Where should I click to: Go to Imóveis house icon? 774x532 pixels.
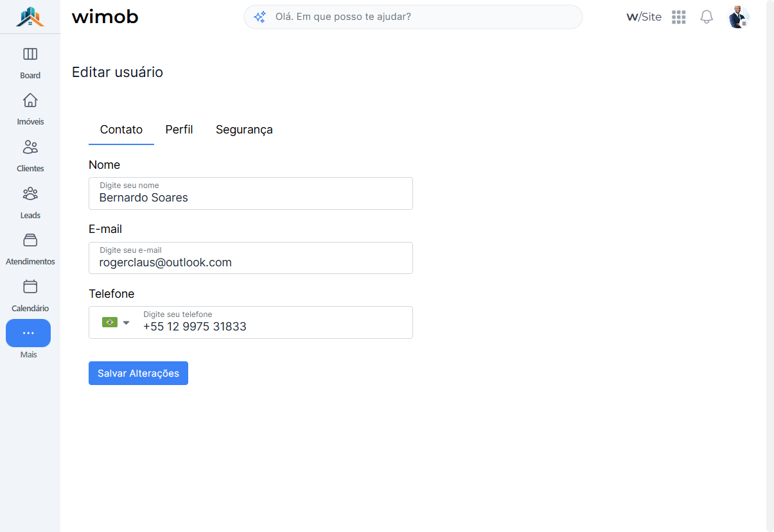coord(30,100)
